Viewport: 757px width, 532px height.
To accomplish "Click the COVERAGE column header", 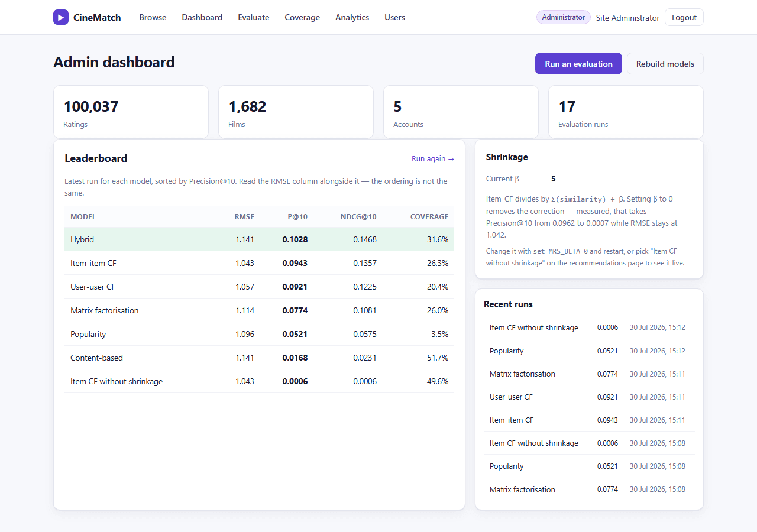I will (429, 217).
